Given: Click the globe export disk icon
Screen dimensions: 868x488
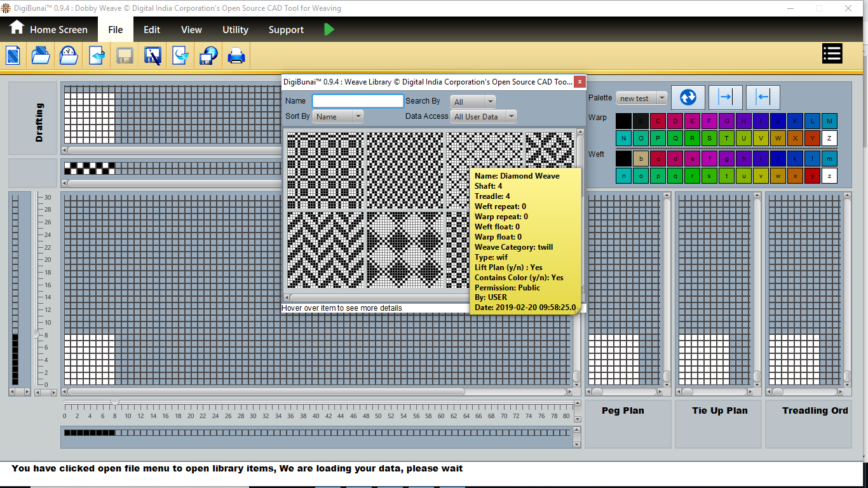Looking at the screenshot, I should click(208, 56).
